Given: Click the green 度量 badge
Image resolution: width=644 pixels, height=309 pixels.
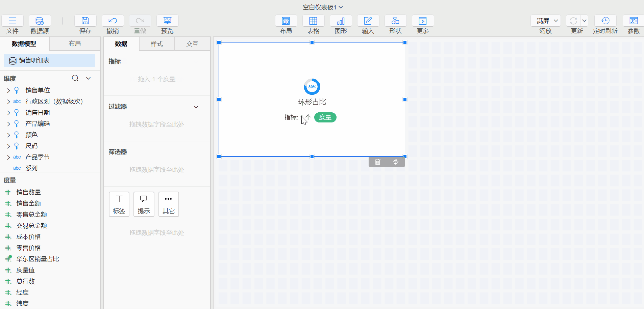Looking at the screenshot, I should click(x=325, y=117).
